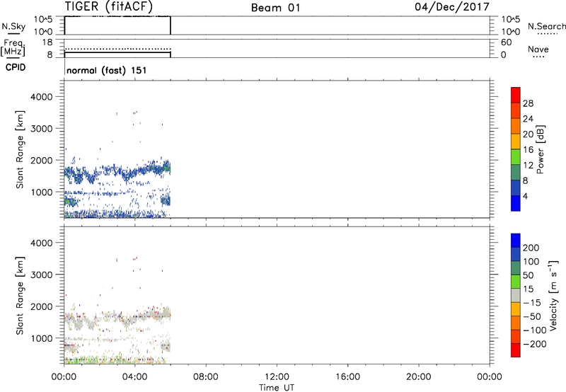Select the -100 label on the velocity scale
This screenshot has height=392, width=566.
535,330
